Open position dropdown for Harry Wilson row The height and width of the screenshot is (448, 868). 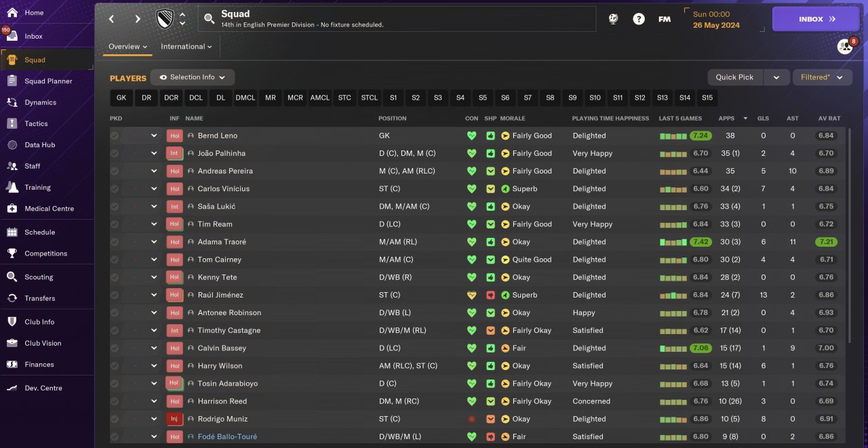point(154,365)
